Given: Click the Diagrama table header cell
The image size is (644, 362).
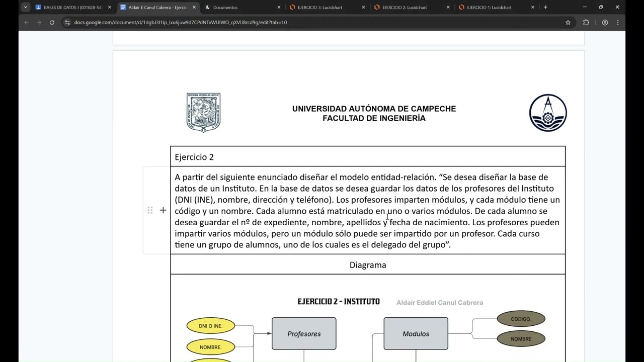Looking at the screenshot, I should pos(368,264).
